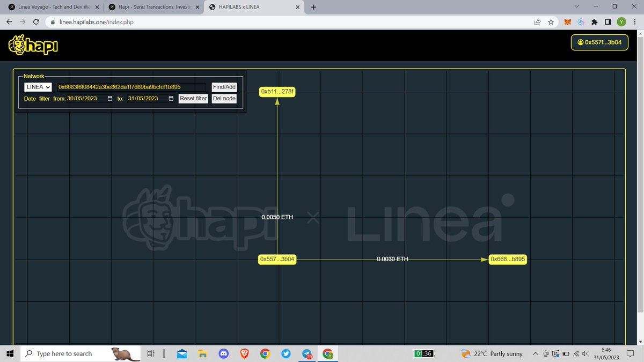The height and width of the screenshot is (362, 644).
Task: Open Discord from the taskbar
Action: pos(223,354)
